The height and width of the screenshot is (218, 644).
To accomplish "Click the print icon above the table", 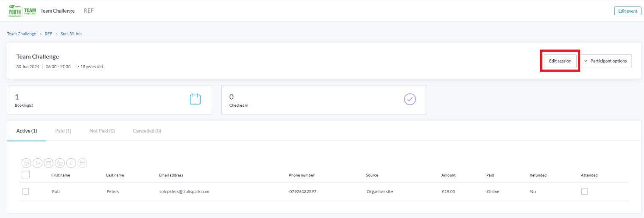I will (x=26, y=163).
